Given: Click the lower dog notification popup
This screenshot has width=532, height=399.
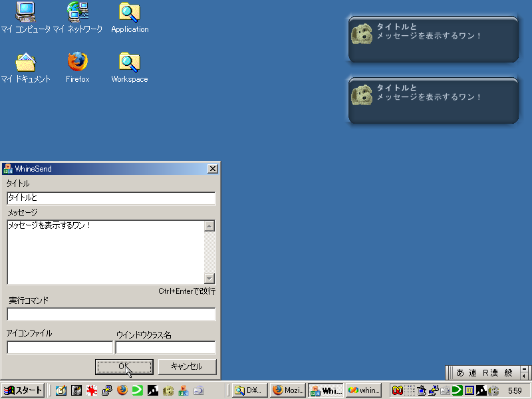Looking at the screenshot, I should (x=434, y=100).
